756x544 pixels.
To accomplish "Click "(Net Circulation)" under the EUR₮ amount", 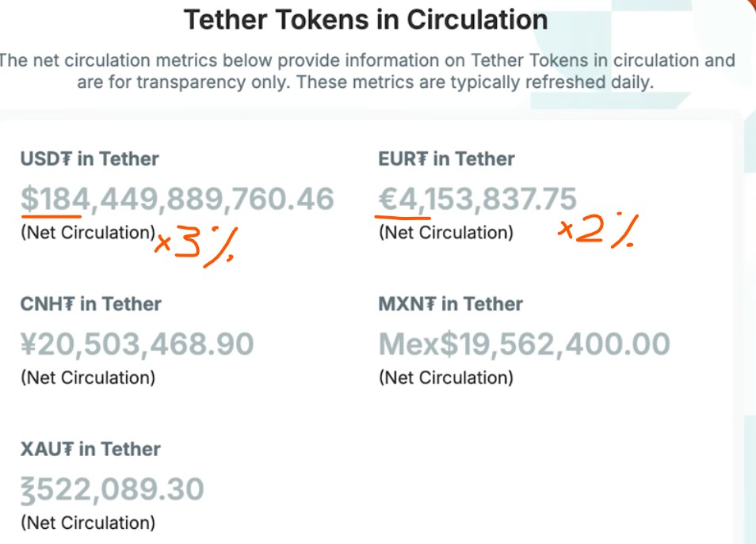I will (x=445, y=233).
